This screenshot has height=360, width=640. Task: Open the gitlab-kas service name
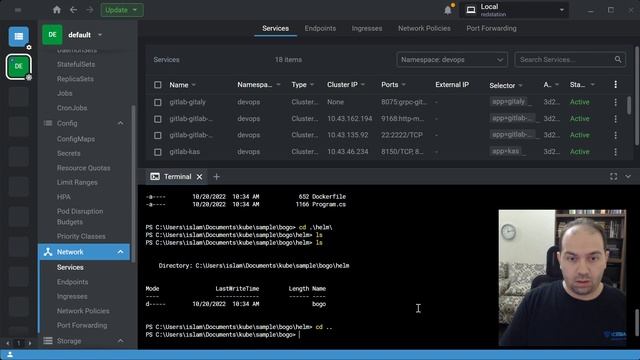[185, 151]
